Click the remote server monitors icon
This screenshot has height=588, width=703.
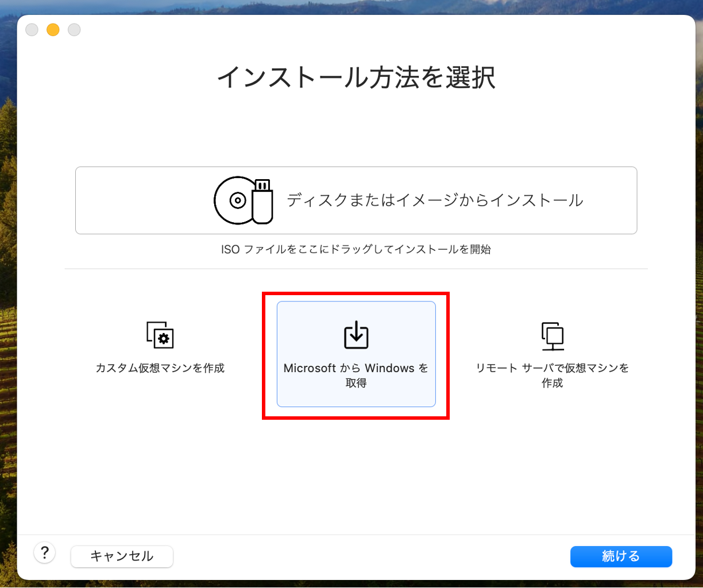[553, 336]
